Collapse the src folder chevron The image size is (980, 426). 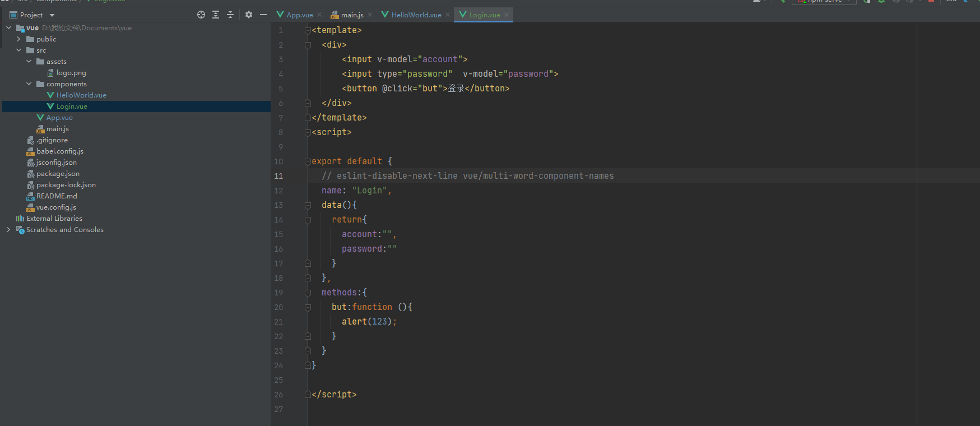[x=18, y=50]
